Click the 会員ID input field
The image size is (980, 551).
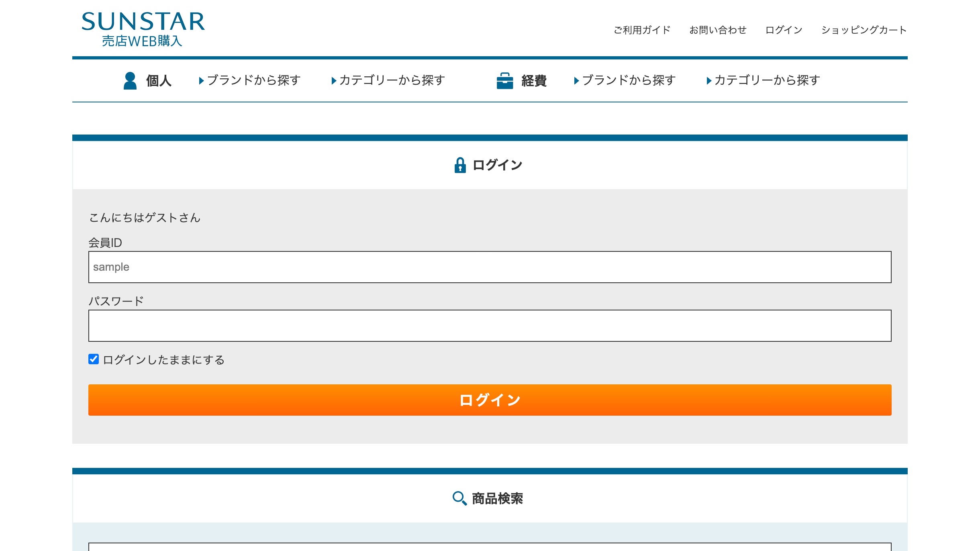click(490, 267)
